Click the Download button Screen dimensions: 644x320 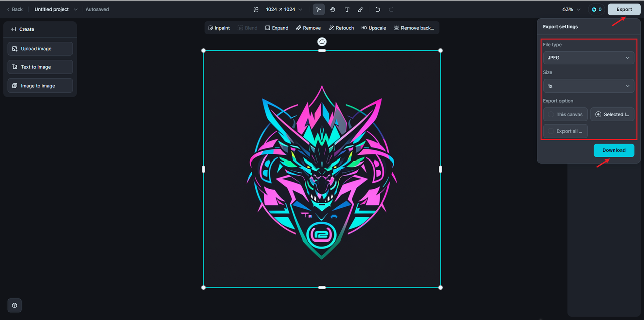614,150
